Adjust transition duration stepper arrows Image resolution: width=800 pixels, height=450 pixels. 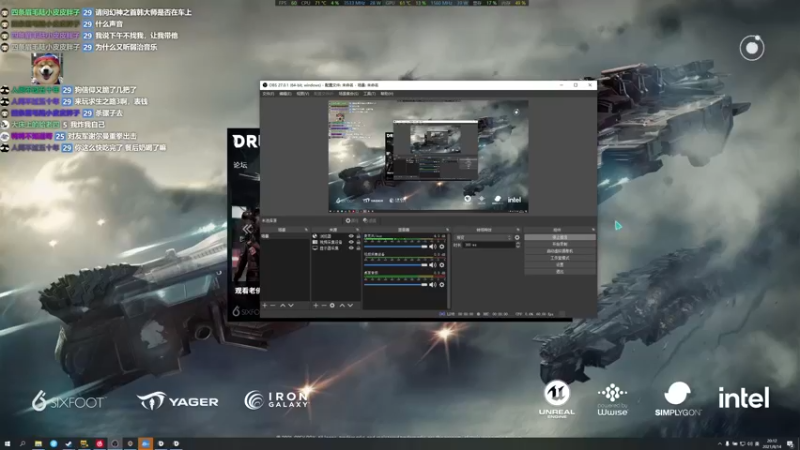click(x=518, y=245)
